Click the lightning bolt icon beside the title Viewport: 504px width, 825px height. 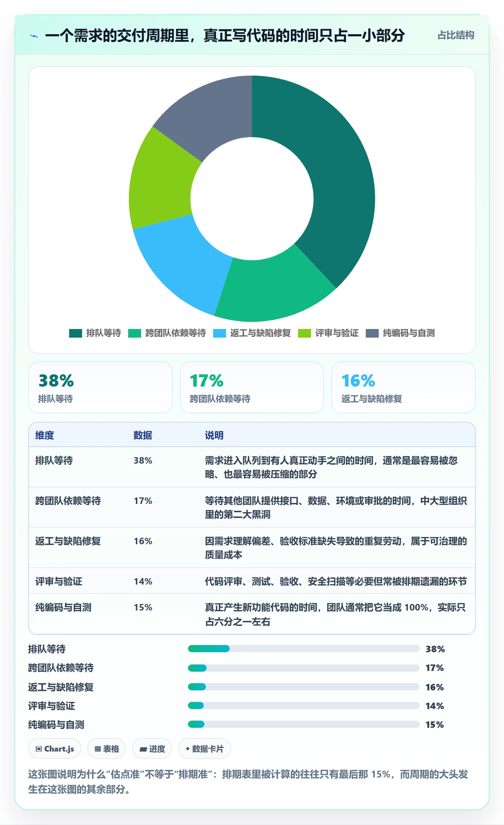34,36
